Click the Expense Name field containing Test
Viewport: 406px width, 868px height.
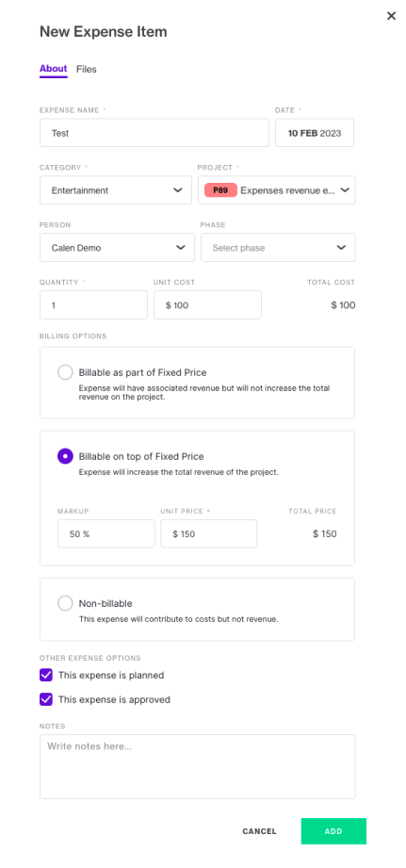coord(154,133)
